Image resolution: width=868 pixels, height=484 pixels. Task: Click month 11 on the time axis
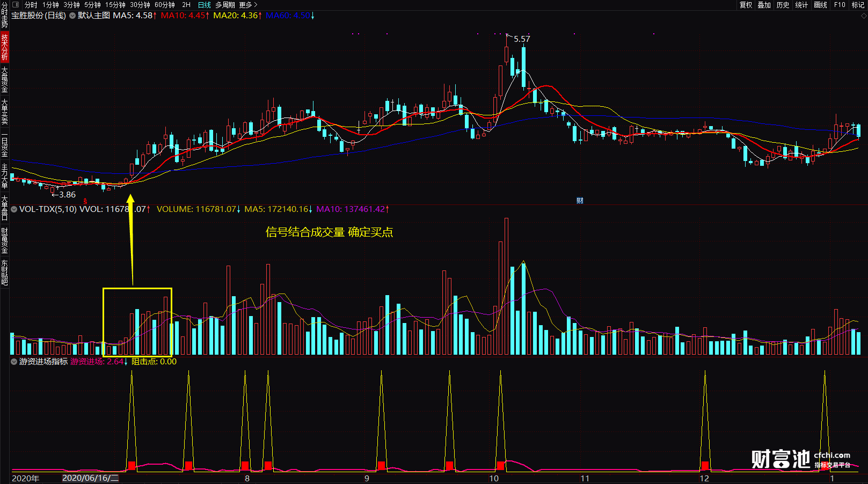[585, 478]
